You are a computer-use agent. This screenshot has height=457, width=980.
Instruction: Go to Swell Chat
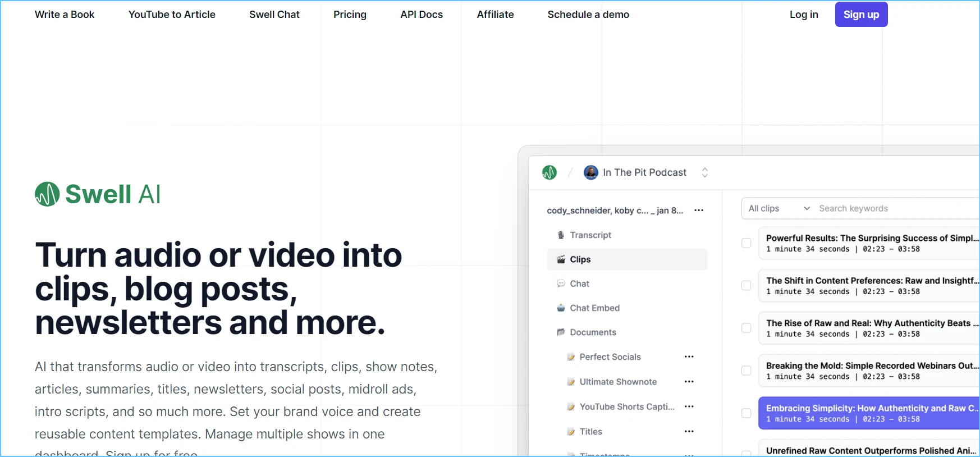point(274,15)
